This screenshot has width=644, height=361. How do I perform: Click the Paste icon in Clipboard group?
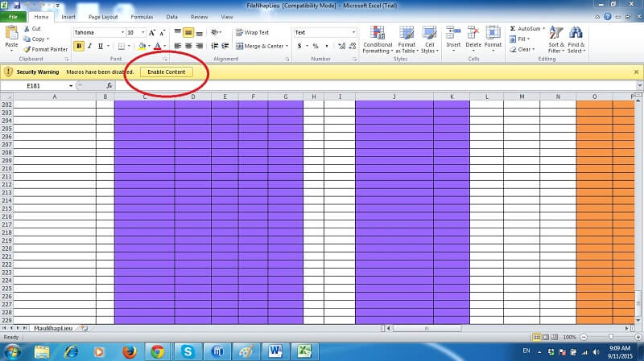11,34
